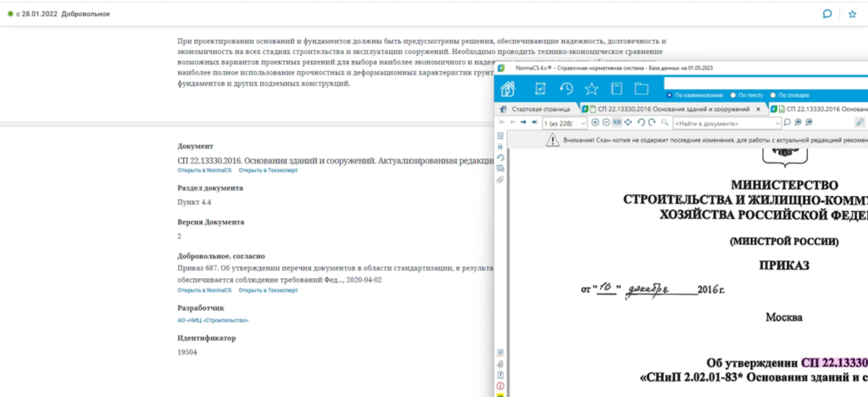The height and width of the screenshot is (397, 868).
Task: Fit page to width icon
Action: (617, 122)
